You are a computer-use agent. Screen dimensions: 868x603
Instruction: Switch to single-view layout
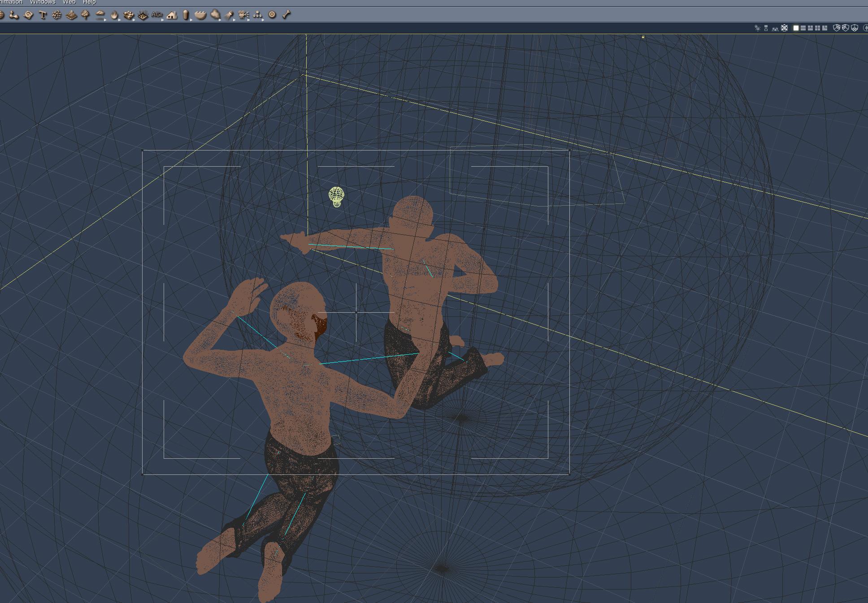[x=796, y=28]
